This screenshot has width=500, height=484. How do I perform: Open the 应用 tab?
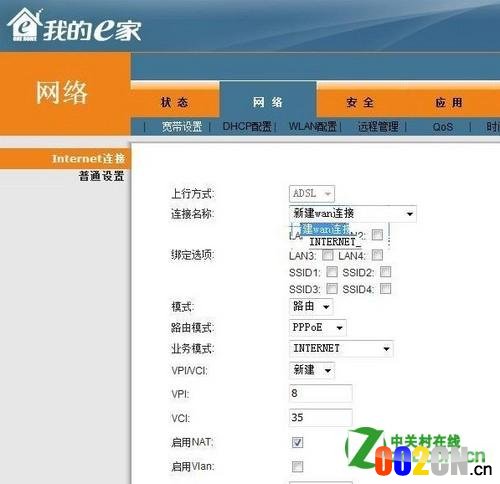tap(449, 102)
